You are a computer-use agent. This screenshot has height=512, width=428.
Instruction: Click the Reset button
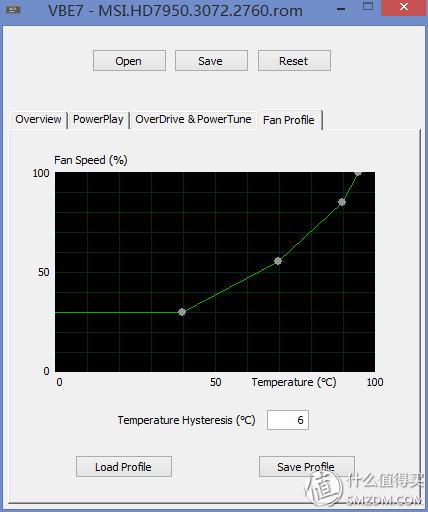point(294,61)
